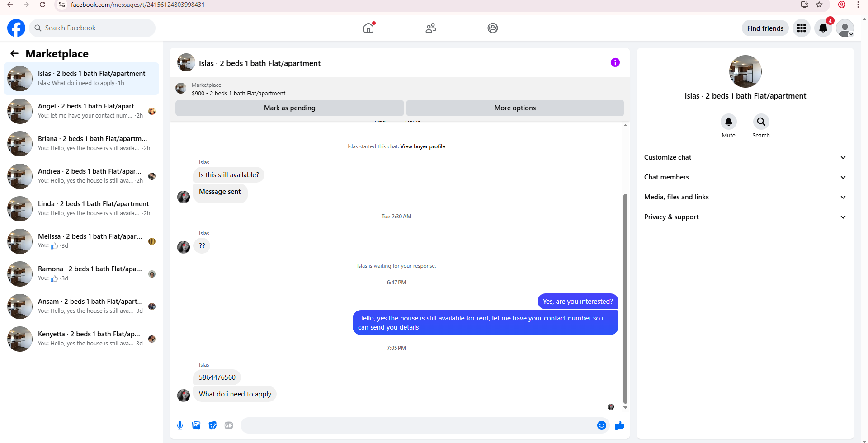Open the Andrea conversation in the list
Viewport: 868px width, 443px height.
(81, 176)
